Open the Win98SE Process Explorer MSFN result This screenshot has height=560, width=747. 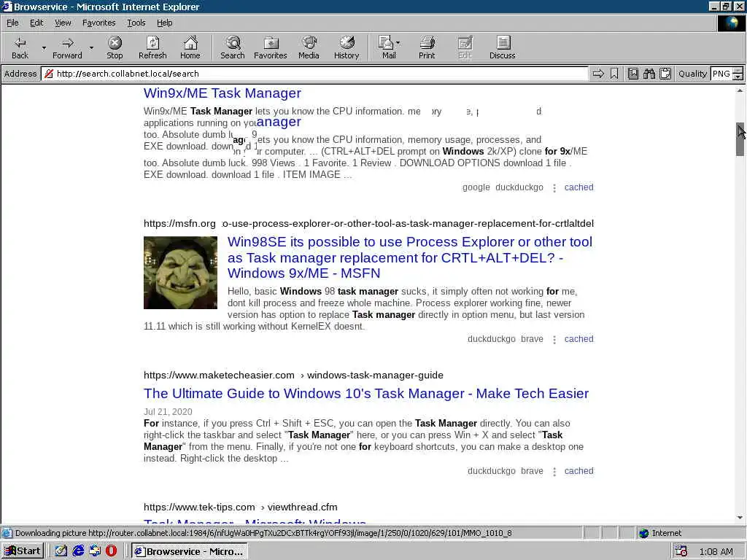[410, 257]
